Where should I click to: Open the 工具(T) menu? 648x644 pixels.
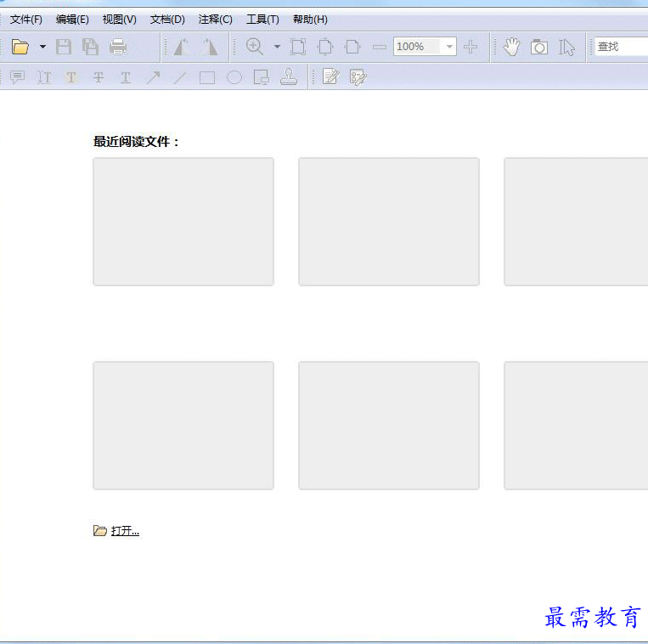[262, 20]
